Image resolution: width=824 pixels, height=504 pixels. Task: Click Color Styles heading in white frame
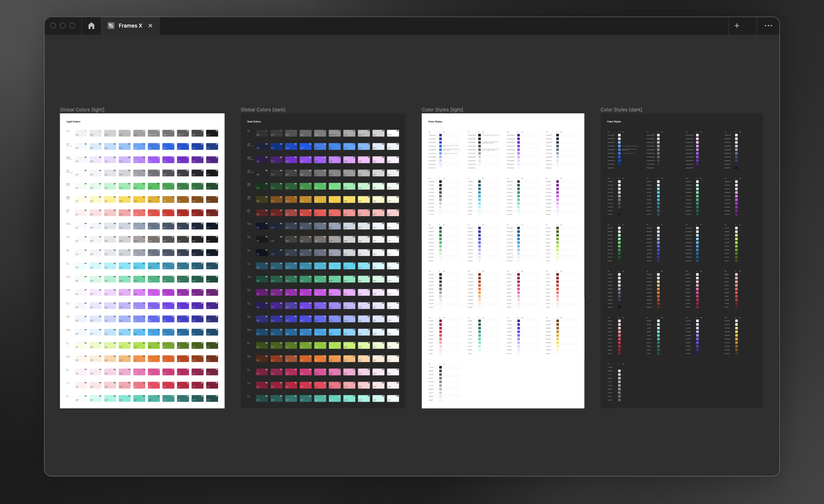pyautogui.click(x=435, y=122)
